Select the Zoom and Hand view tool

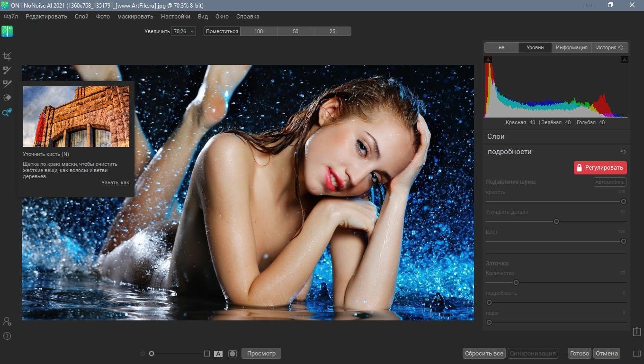7,112
